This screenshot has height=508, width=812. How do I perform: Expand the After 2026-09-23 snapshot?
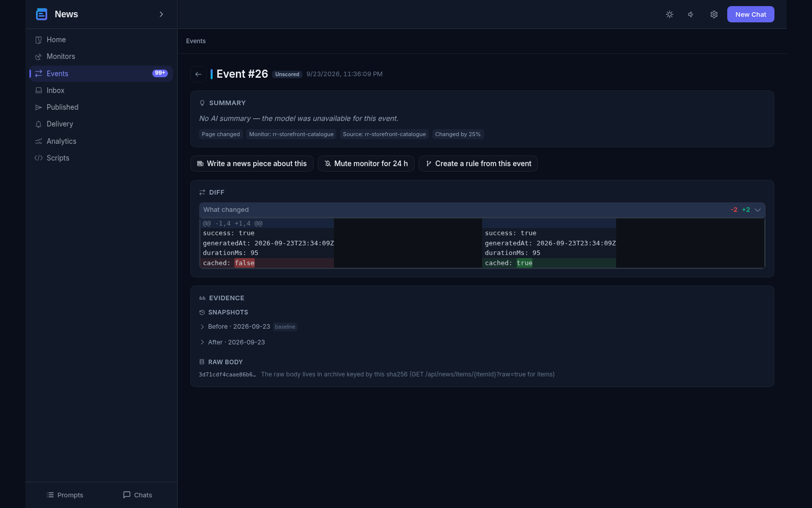[232, 342]
